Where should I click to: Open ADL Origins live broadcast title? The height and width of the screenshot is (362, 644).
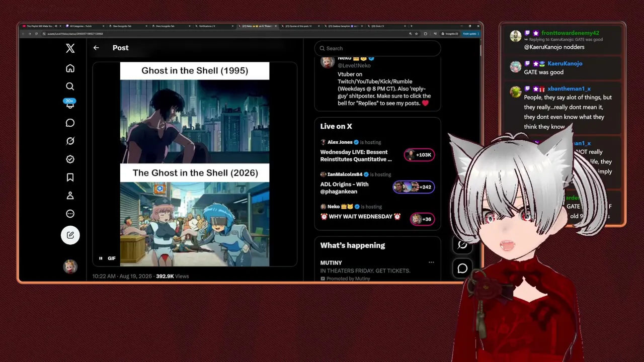[345, 188]
